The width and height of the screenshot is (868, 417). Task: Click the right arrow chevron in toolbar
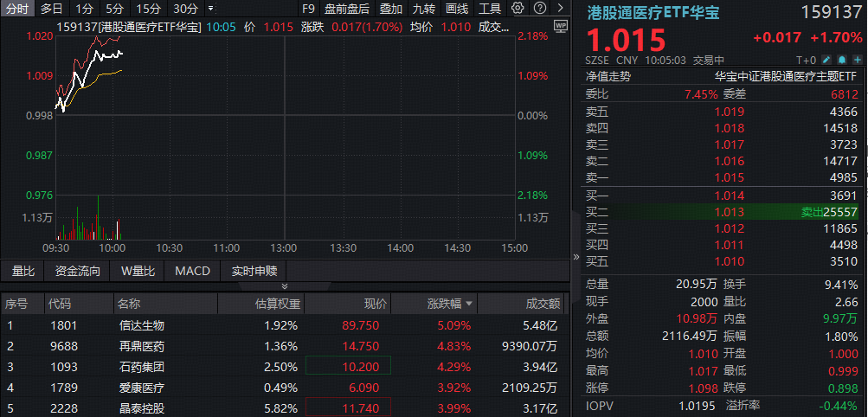click(560, 9)
